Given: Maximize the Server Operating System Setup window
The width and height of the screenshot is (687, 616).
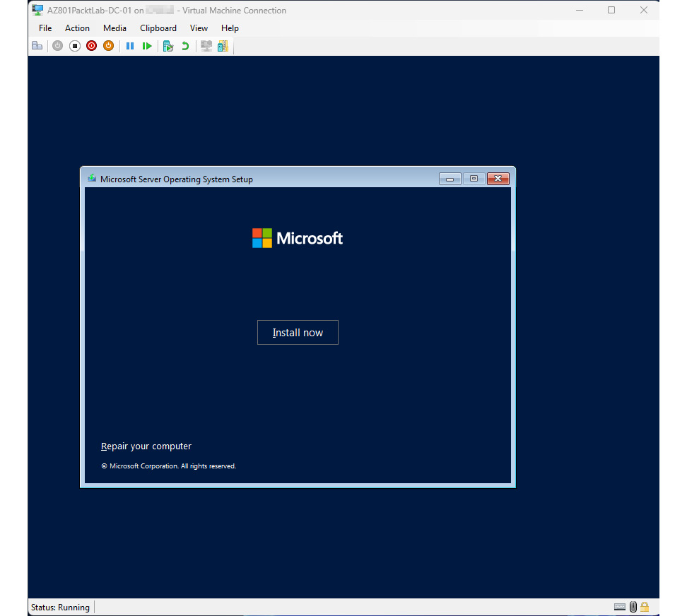Looking at the screenshot, I should [474, 179].
